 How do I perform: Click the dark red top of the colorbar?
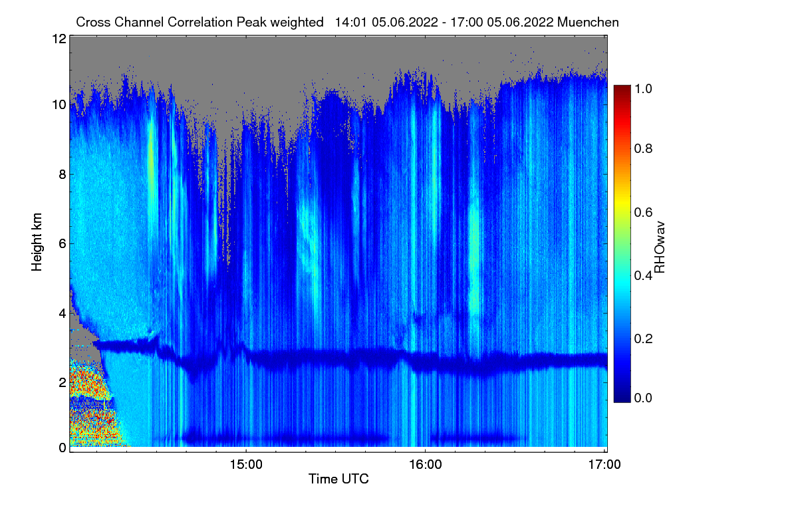[x=622, y=90]
